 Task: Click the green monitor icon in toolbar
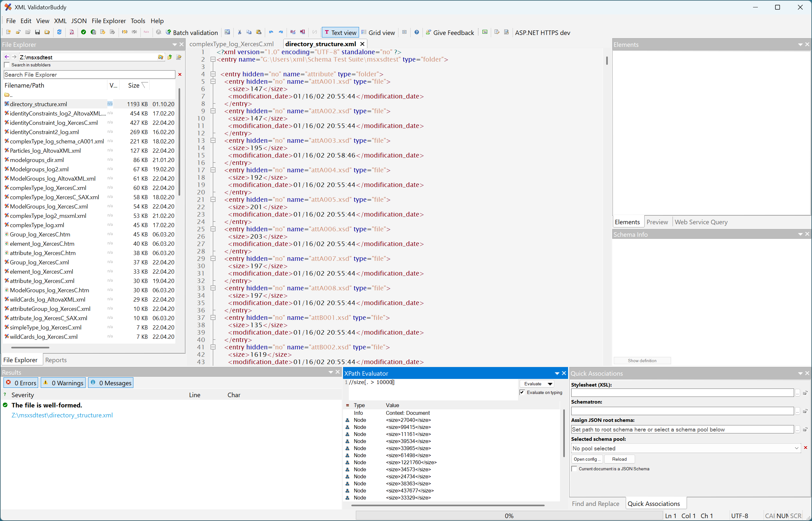[x=485, y=32]
